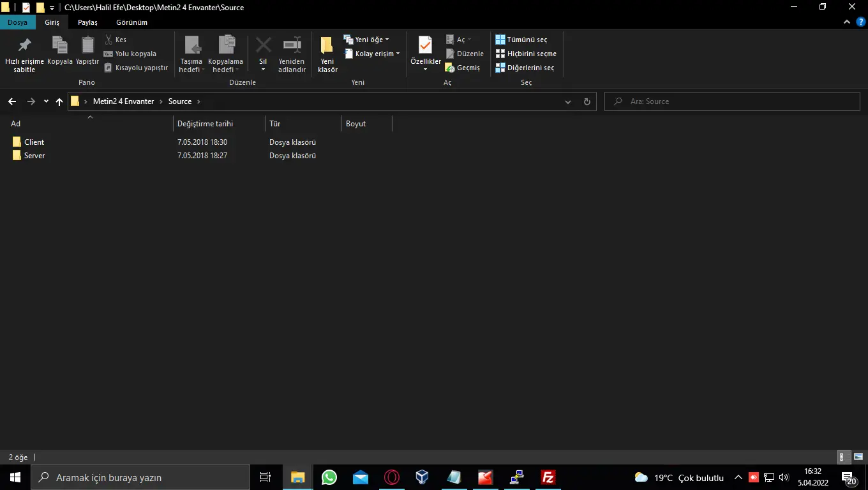Select the Client folder
This screenshot has height=490, width=868.
pyautogui.click(x=34, y=142)
